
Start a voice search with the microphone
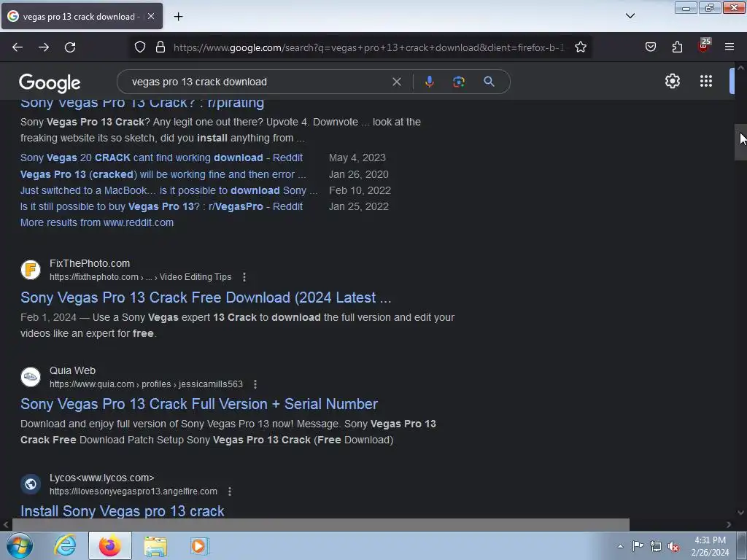pos(429,82)
